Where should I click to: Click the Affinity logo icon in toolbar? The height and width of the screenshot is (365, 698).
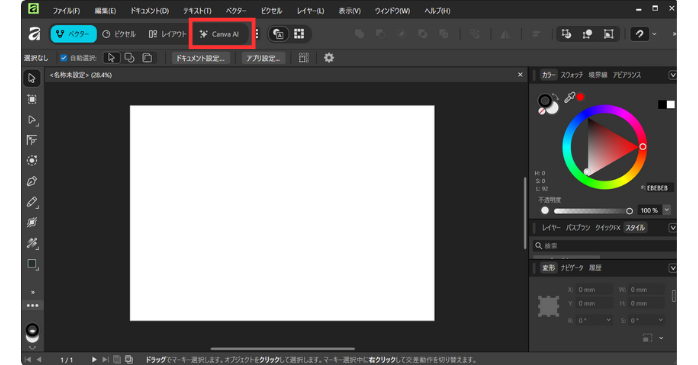34,34
